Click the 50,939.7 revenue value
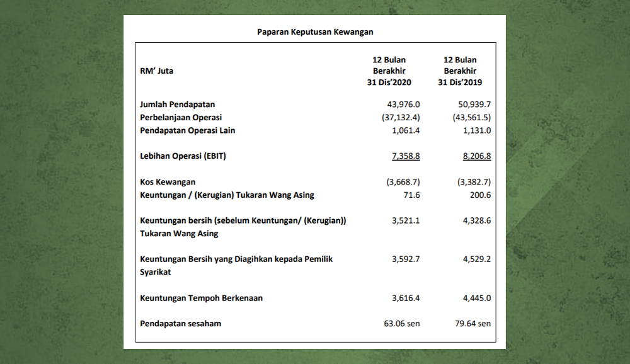This screenshot has height=364, width=630. pos(474,105)
